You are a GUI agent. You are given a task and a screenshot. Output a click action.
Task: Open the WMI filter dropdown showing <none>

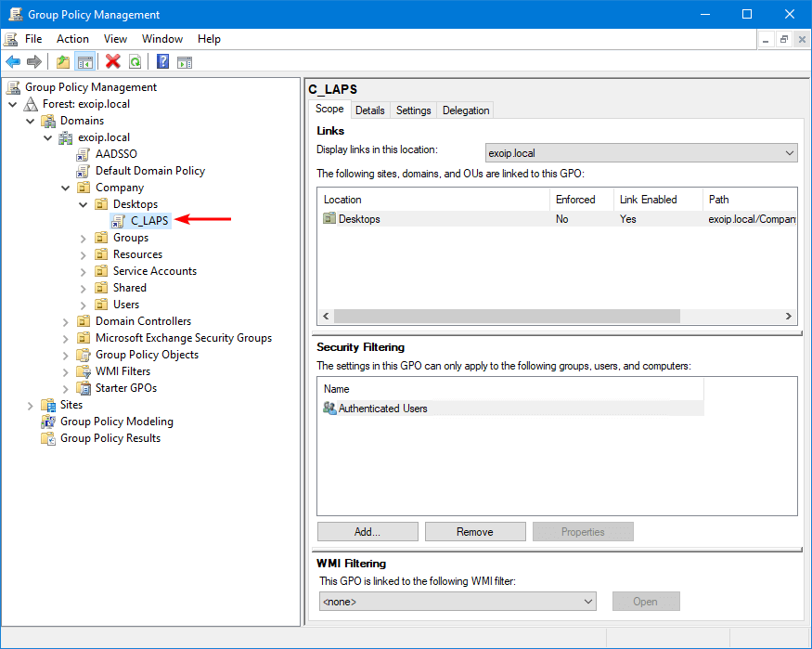458,602
